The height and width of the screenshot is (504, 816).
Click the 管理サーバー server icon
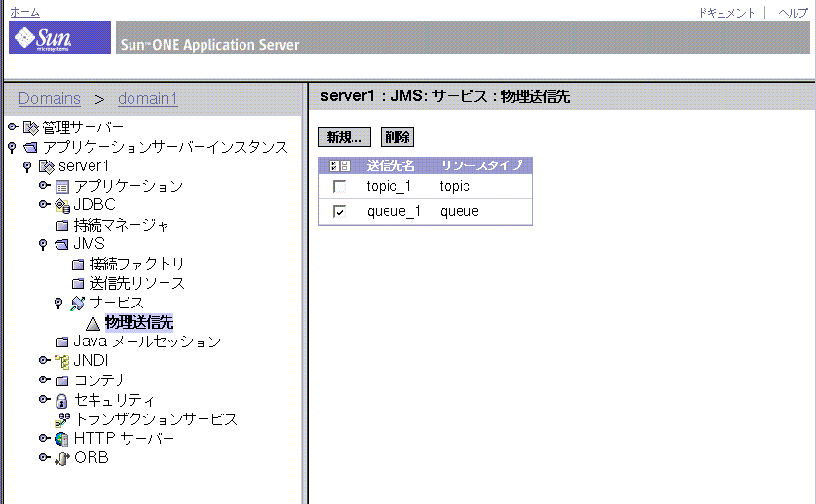31,127
